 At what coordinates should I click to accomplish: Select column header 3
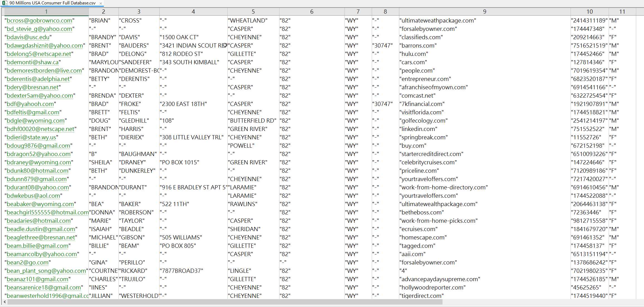click(139, 12)
